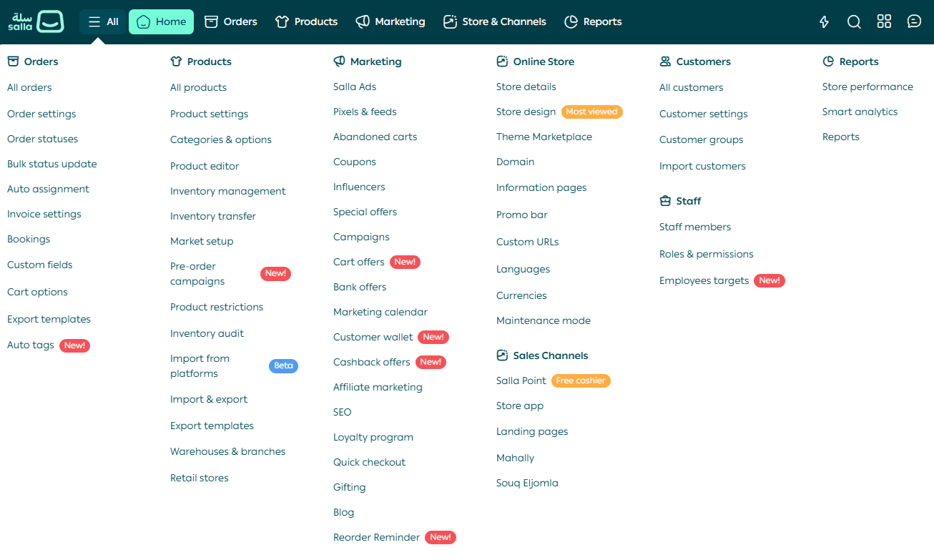934x560 pixels.
Task: Open the Store & Channels nav menu
Action: [x=494, y=21]
